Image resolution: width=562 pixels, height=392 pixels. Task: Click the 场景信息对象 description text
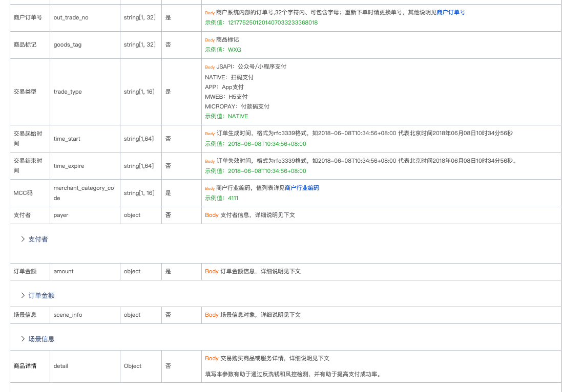click(261, 315)
